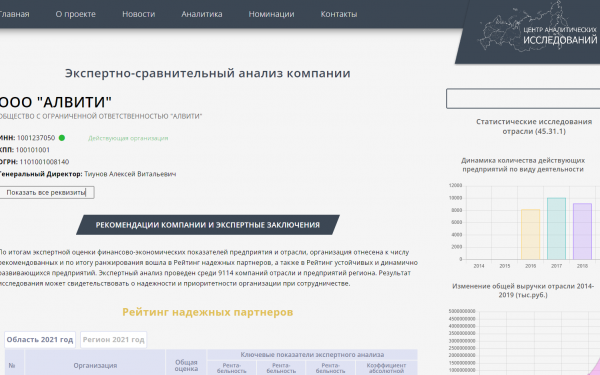Click the ООО "АЛВИТИ" company title
Image resolution: width=600 pixels, height=375 pixels.
point(55,102)
